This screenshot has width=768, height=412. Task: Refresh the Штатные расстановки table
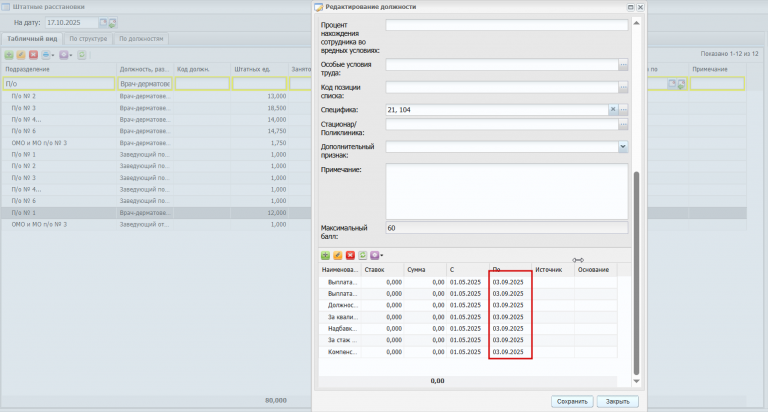pyautogui.click(x=82, y=55)
